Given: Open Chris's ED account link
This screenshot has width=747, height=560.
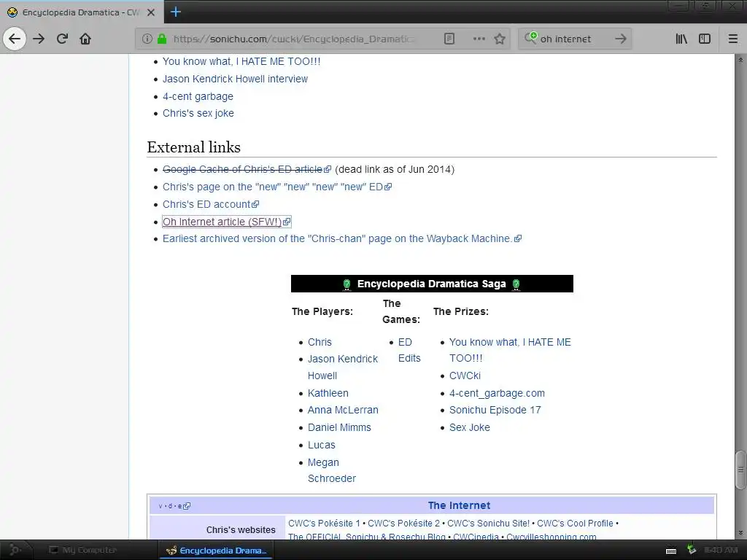Looking at the screenshot, I should tap(211, 204).
